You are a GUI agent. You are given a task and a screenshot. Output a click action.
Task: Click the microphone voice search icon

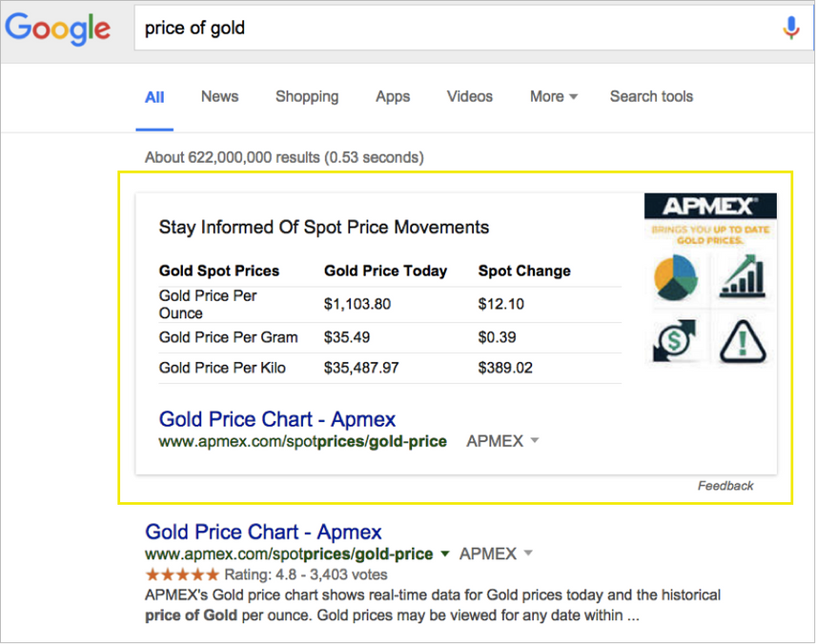click(790, 28)
